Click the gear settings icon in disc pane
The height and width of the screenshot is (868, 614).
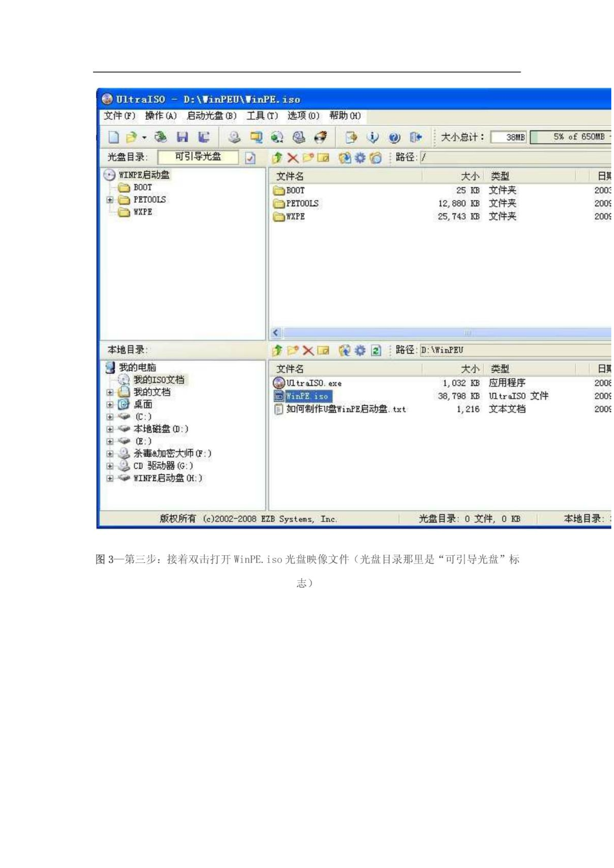click(x=361, y=158)
